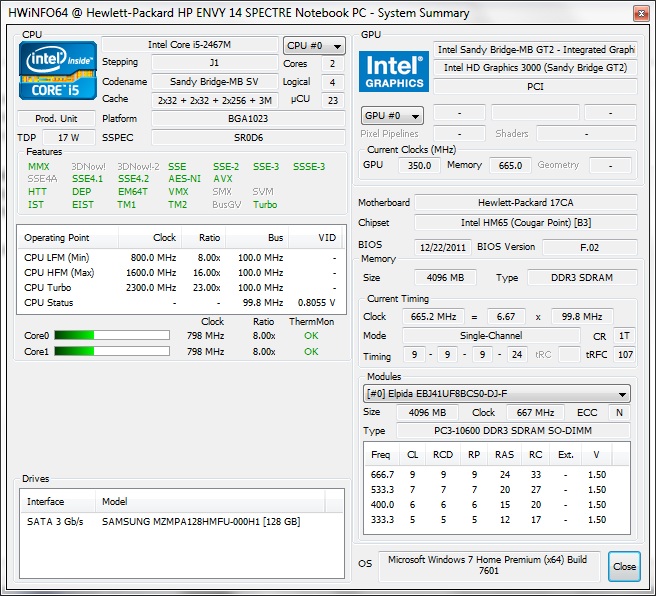
Task: Click the SSPEC SR0D6 field
Action: [248, 138]
